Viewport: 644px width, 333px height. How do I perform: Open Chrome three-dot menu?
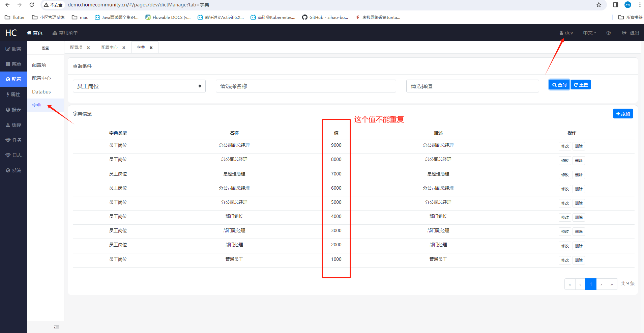pos(640,5)
